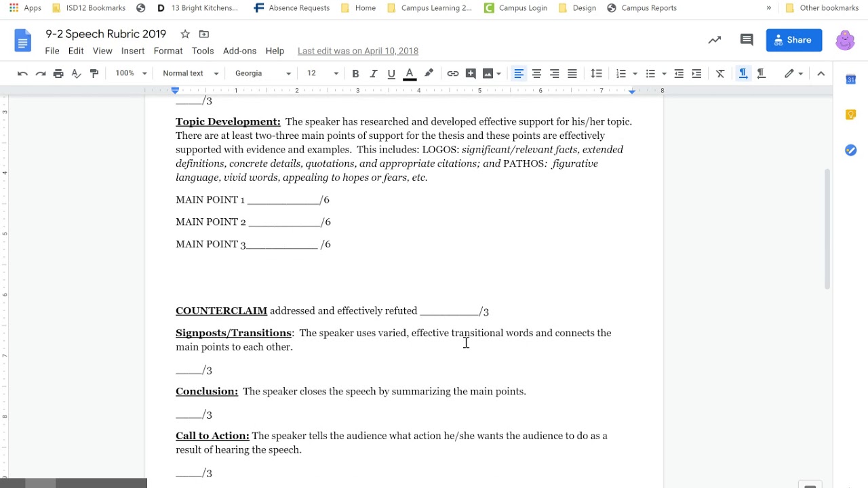Viewport: 868px width, 488px height.
Task: Click the right indent marker on the ruler
Action: pyautogui.click(x=632, y=91)
